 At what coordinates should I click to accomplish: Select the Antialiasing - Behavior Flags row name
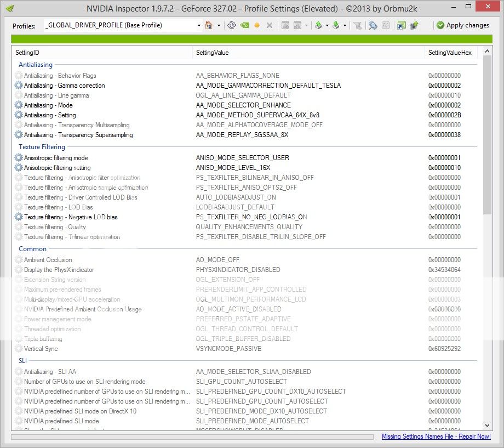pyautogui.click(x=60, y=76)
